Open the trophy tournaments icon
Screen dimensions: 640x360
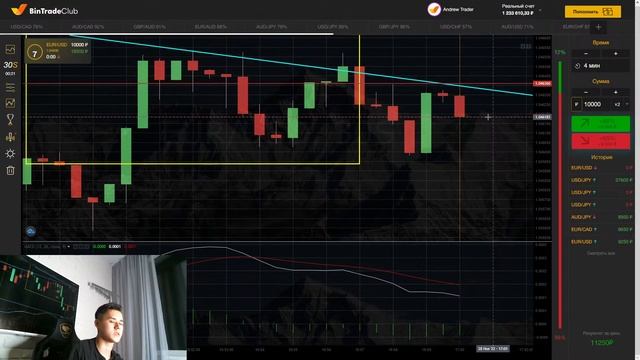coord(10,119)
